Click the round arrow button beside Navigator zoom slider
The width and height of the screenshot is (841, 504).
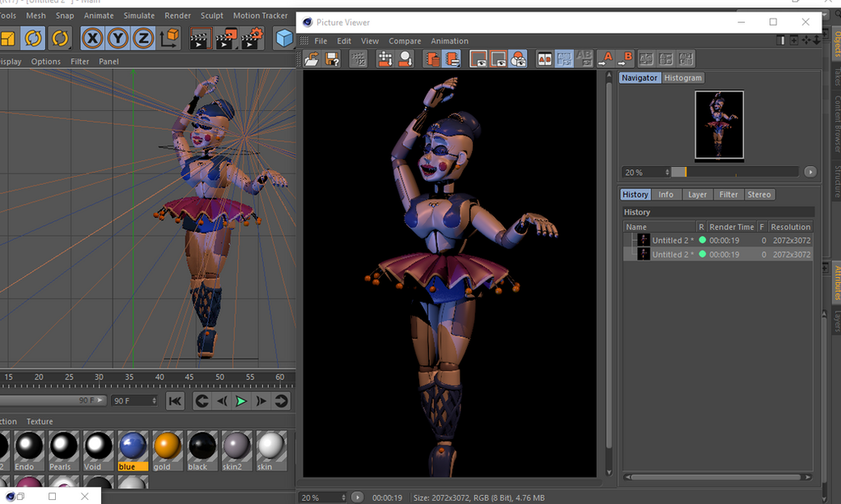(x=810, y=172)
